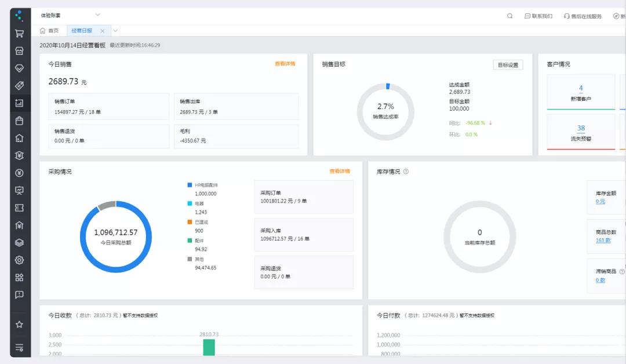This screenshot has height=364, width=626.
Task: Toggle sidebar expand menu at bottom
Action: click(19, 348)
